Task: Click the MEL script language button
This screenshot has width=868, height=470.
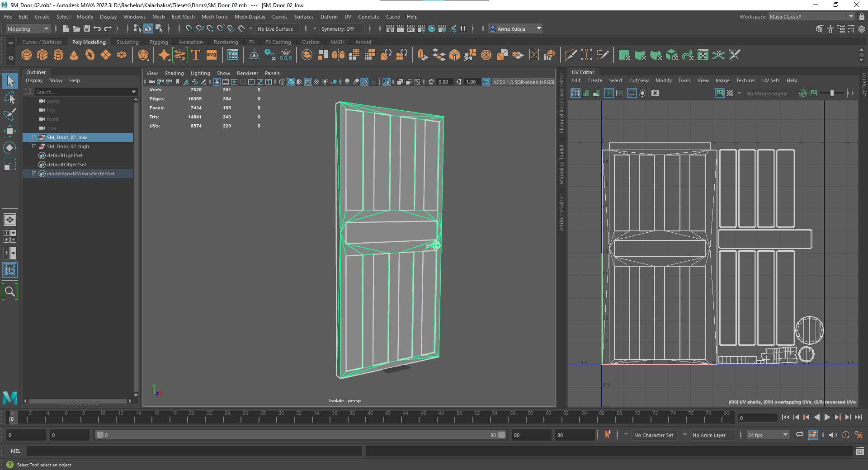Action: click(x=15, y=451)
